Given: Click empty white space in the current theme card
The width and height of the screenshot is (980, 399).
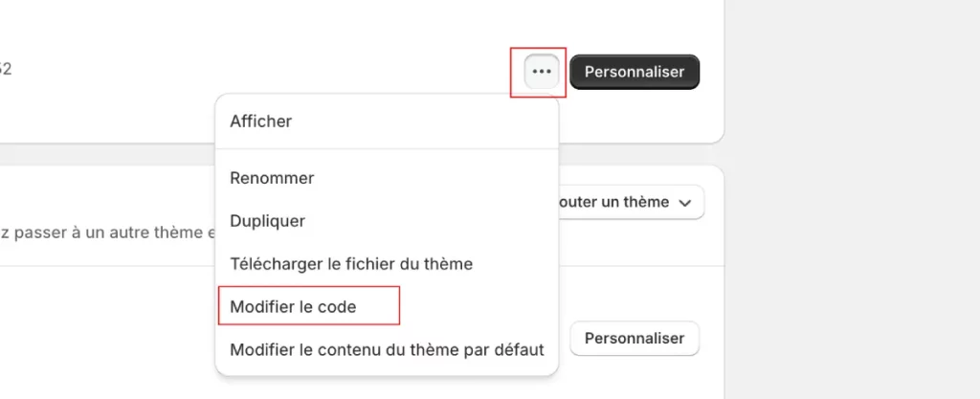Looking at the screenshot, I should (250, 37).
